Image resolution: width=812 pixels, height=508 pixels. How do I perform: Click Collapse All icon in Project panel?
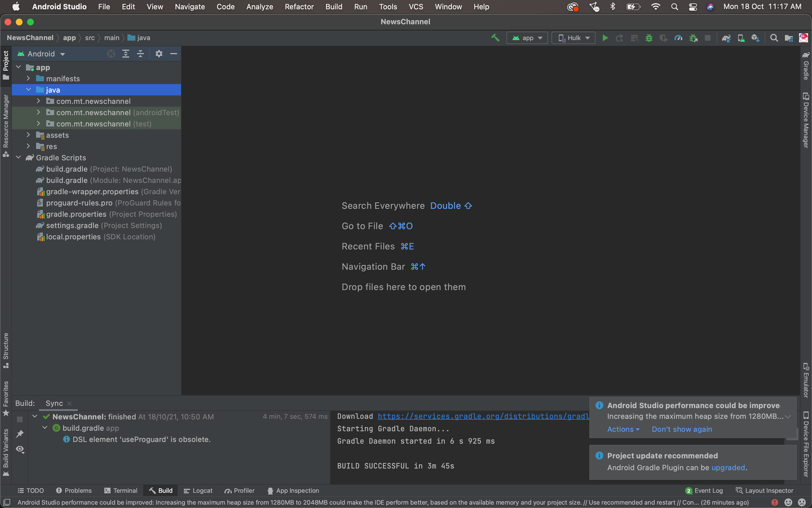pos(141,54)
